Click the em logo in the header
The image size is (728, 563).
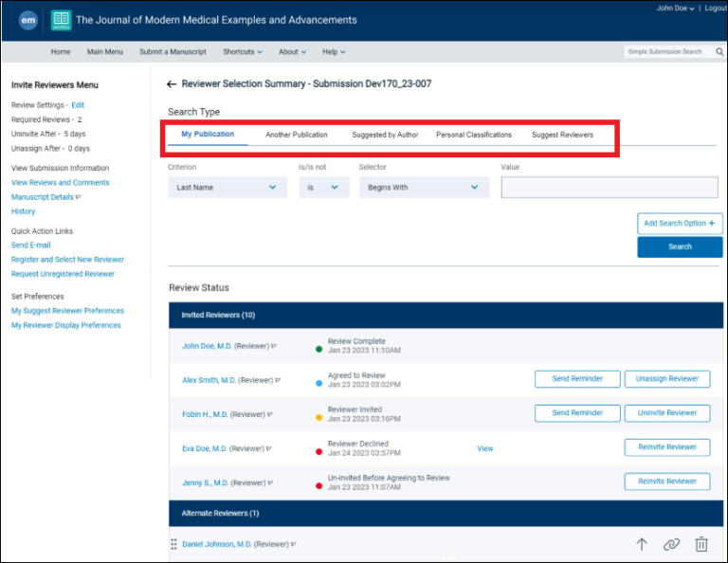coord(28,20)
